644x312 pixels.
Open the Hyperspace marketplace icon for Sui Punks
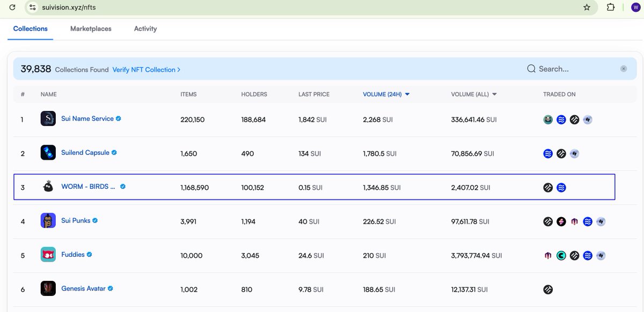coord(602,221)
